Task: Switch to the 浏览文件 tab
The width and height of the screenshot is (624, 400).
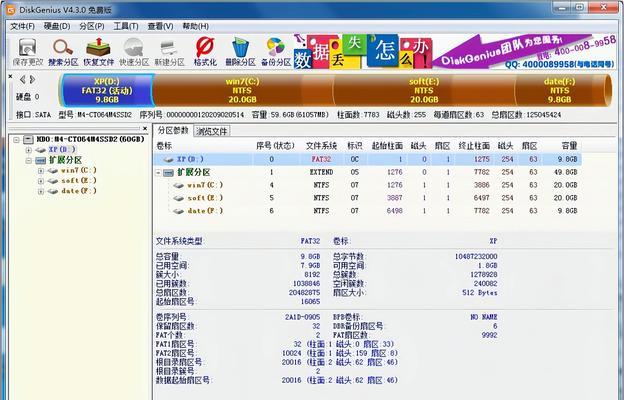Action: (212, 131)
